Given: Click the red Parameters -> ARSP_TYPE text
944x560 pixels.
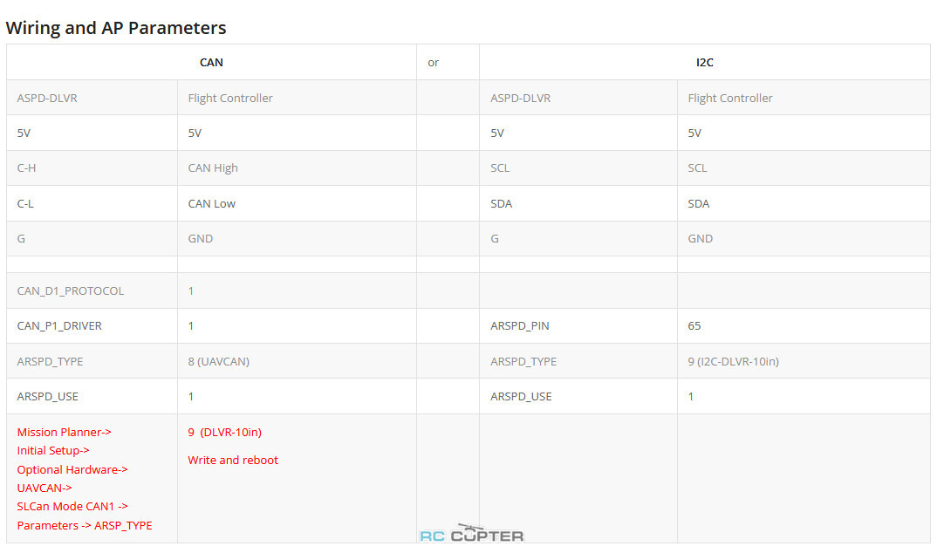Looking at the screenshot, I should (x=85, y=525).
